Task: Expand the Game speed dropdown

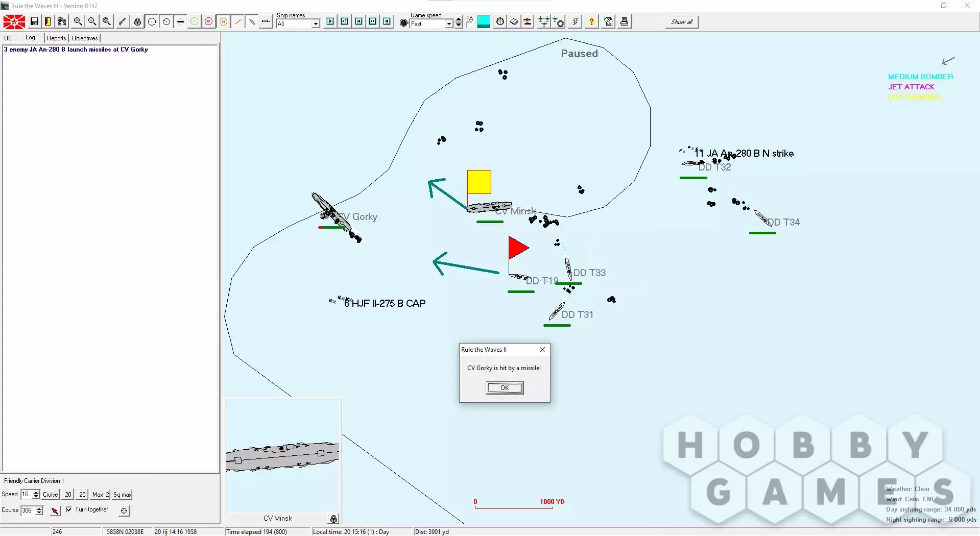Action: click(448, 24)
